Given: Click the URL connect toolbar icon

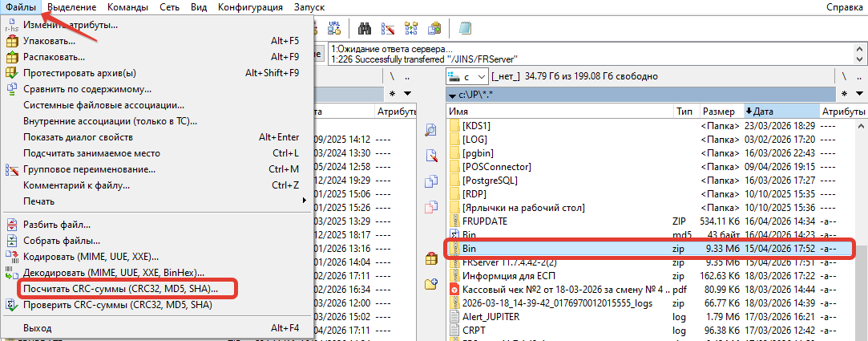Looking at the screenshot, I should coord(335,29).
